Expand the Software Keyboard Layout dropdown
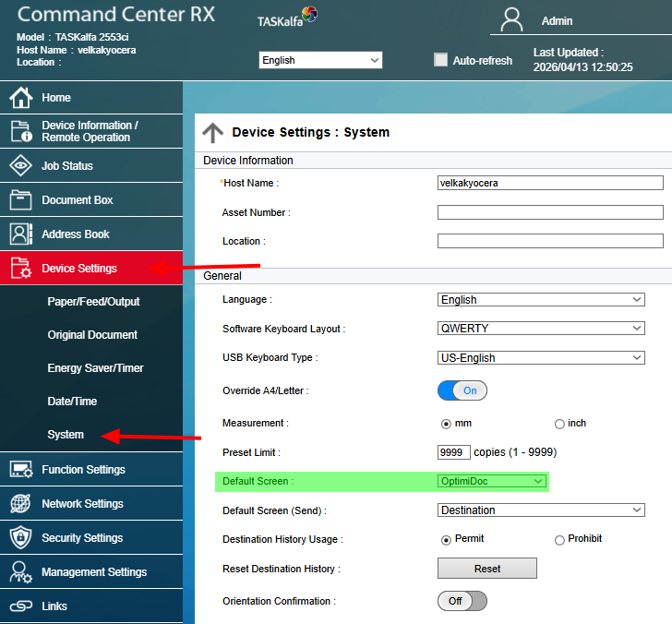Image resolution: width=672 pixels, height=624 pixels. tap(540, 329)
